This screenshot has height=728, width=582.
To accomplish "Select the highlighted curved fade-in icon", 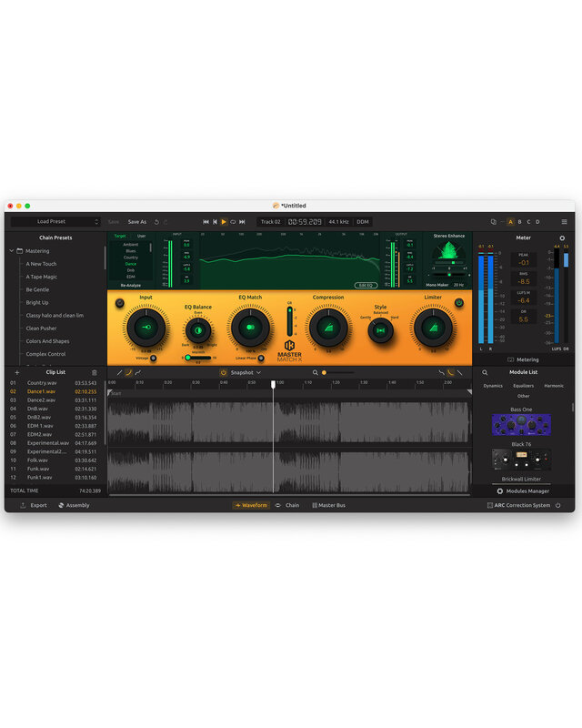I will (128, 372).
